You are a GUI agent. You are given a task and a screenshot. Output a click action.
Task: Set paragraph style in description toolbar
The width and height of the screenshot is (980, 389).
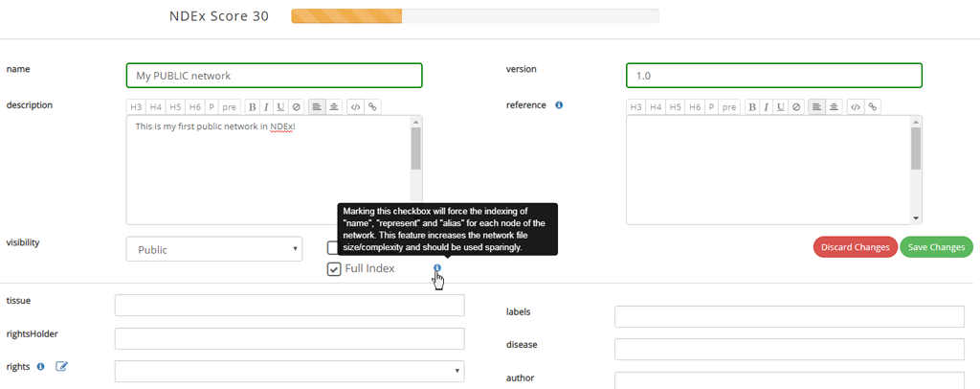tap(212, 107)
